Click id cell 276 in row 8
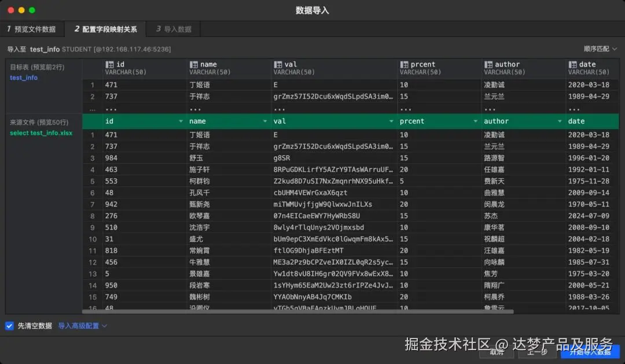This screenshot has width=625, height=364. coord(111,216)
